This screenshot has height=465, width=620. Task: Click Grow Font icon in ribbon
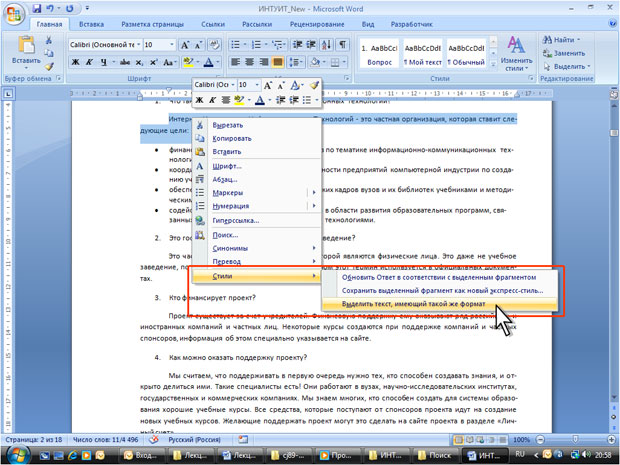click(x=185, y=45)
